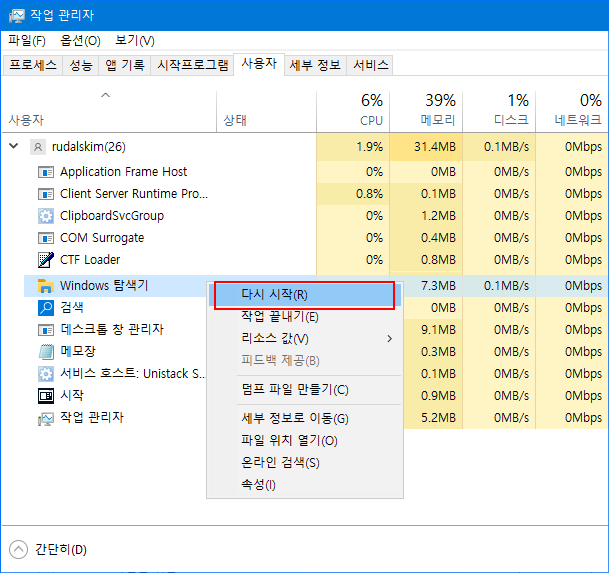
Task: Select the CTF Loader row text
Action: (x=90, y=260)
